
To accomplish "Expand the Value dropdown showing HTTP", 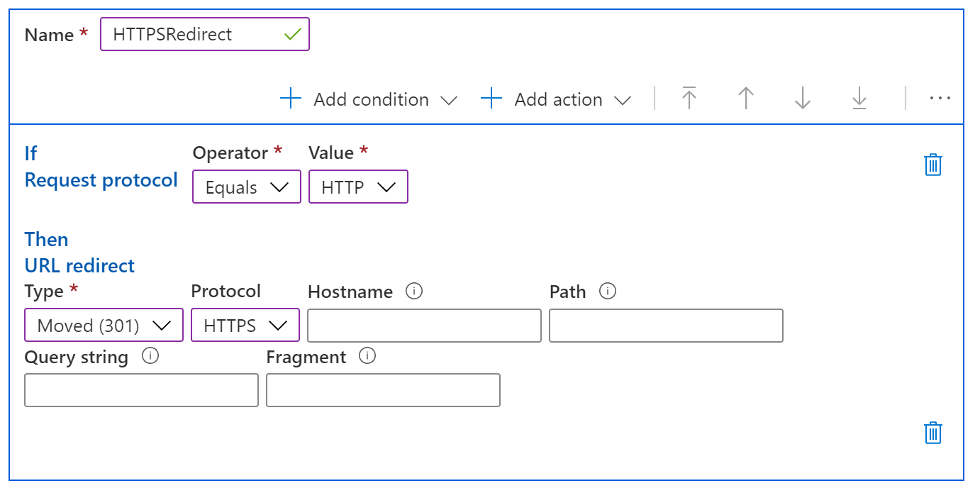I will click(x=358, y=187).
